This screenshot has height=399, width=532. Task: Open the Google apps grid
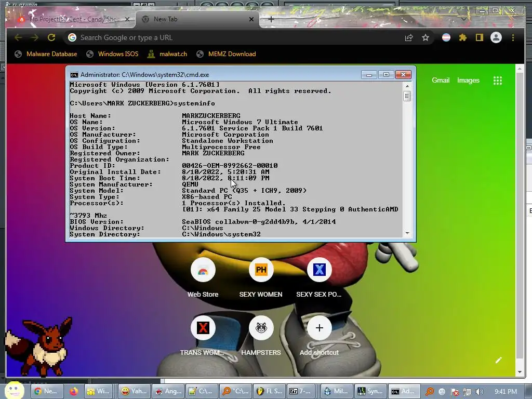(497, 81)
